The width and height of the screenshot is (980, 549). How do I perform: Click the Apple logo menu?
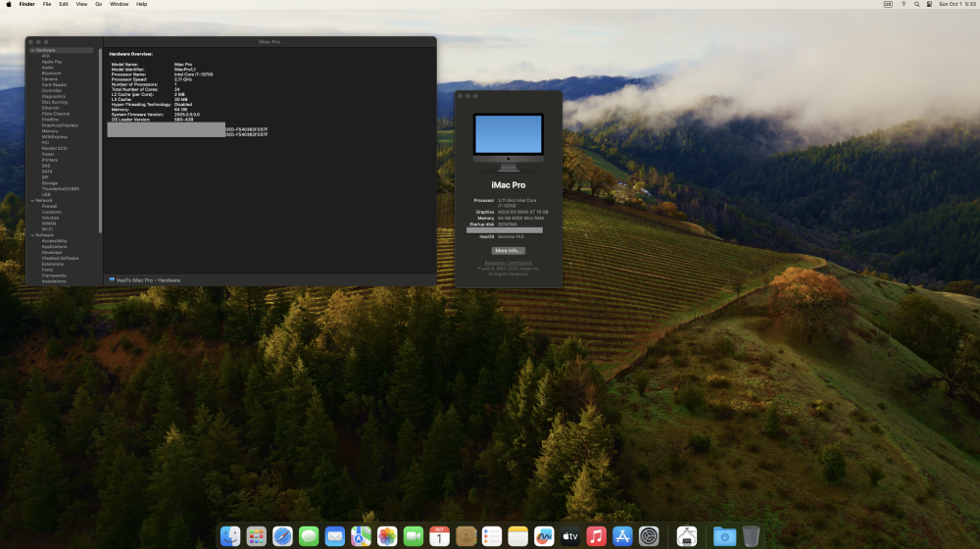point(9,4)
